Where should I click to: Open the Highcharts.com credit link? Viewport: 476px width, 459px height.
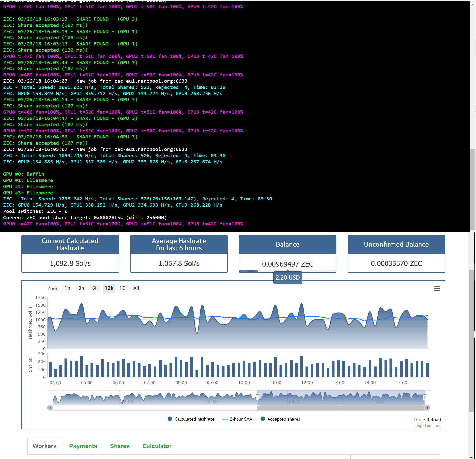428,426
